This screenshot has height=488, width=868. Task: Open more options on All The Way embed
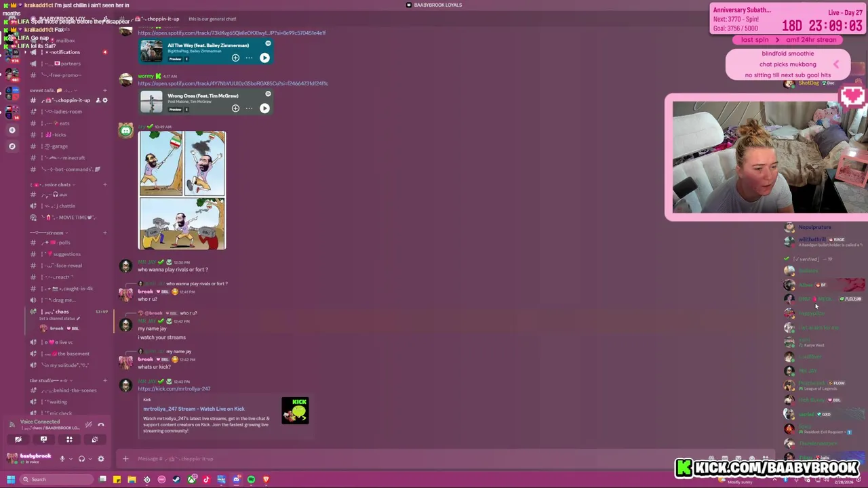coord(249,58)
